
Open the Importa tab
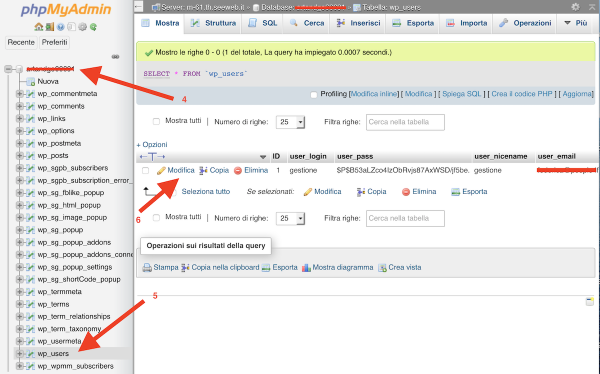(x=466, y=23)
